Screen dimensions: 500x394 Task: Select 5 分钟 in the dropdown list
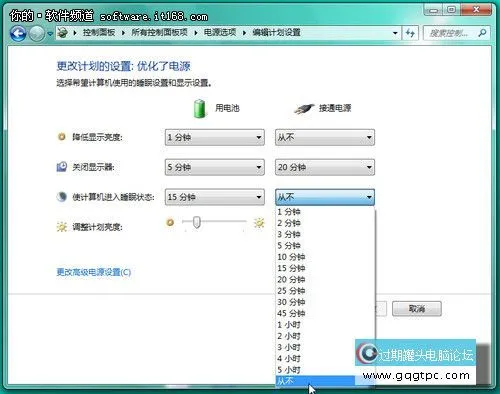(325, 246)
